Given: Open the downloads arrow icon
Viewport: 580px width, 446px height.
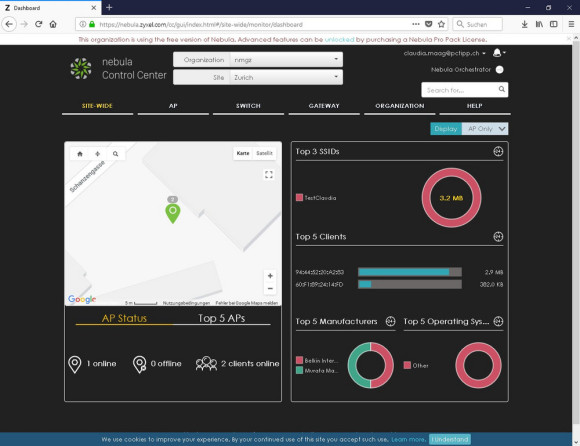Looking at the screenshot, I should [525, 24].
